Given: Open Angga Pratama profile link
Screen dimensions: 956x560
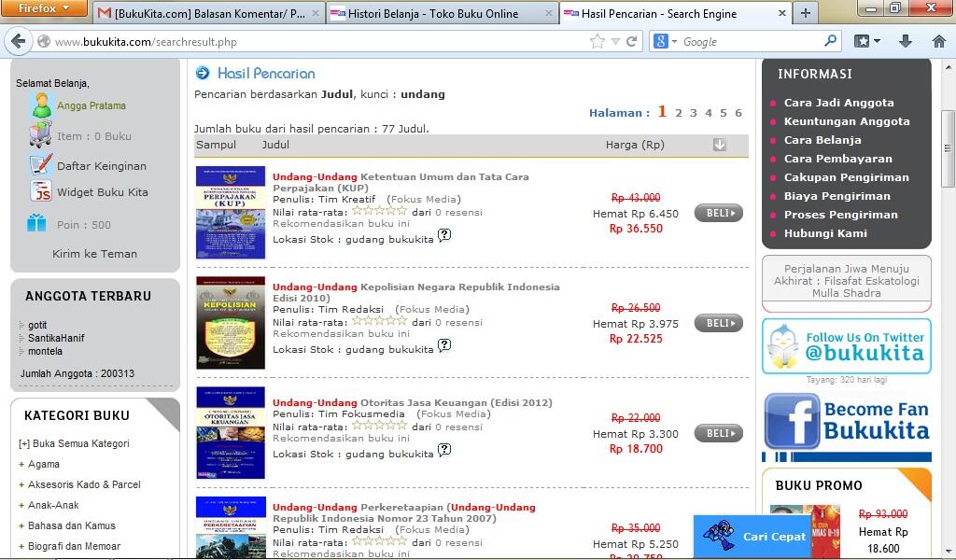Looking at the screenshot, I should pos(91,105).
